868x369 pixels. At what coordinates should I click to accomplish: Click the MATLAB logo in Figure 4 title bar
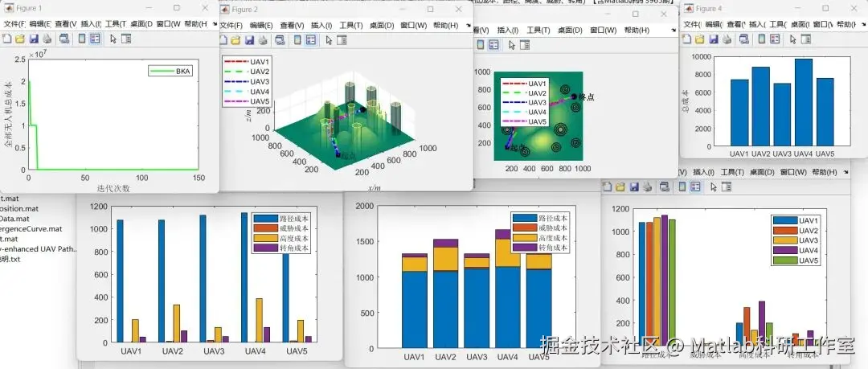[x=690, y=8]
